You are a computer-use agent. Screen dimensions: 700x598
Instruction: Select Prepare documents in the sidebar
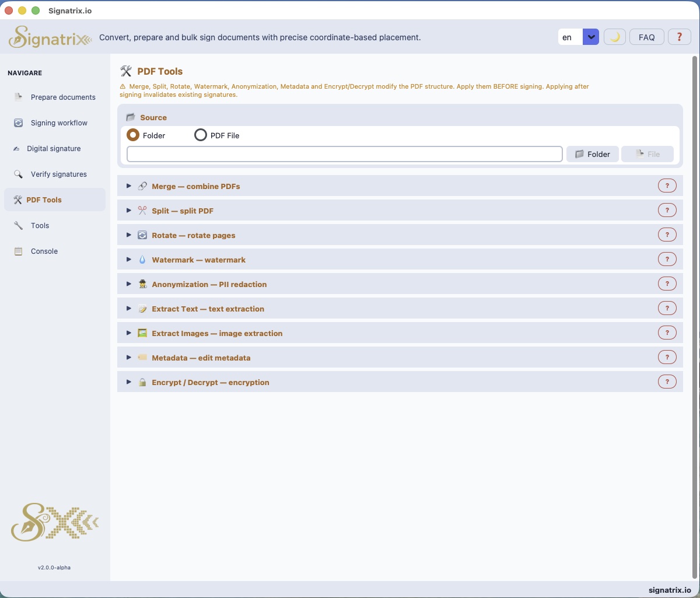[62, 97]
